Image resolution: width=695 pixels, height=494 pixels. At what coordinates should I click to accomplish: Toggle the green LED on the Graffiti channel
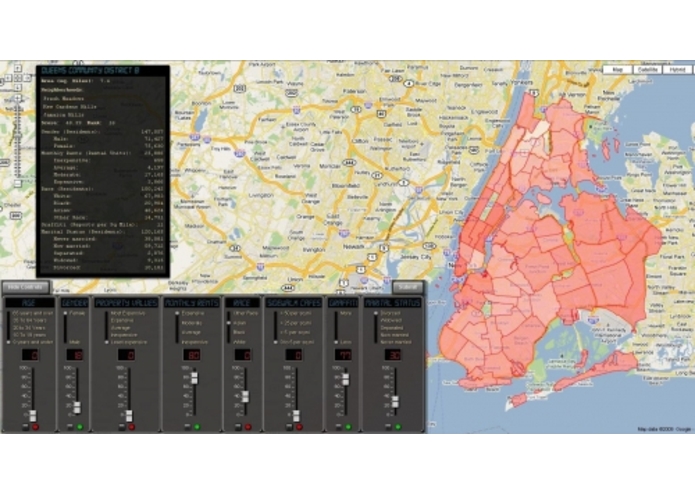[348, 427]
